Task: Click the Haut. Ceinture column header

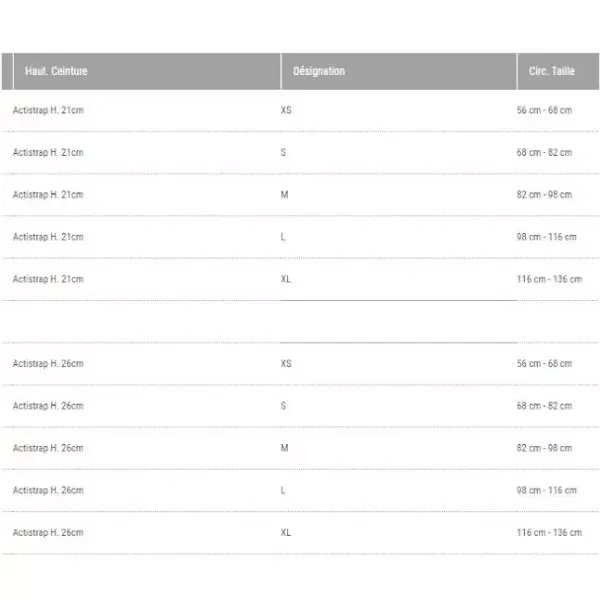Action: tap(56, 71)
